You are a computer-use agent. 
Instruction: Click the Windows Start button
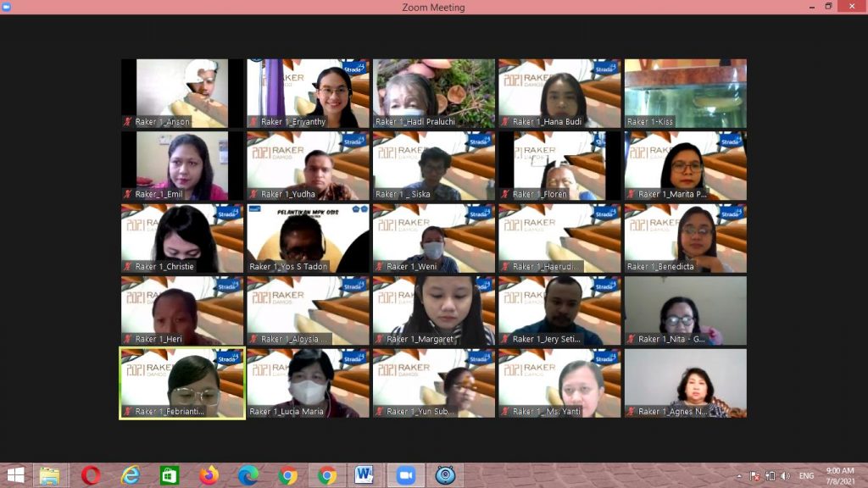tap(15, 475)
